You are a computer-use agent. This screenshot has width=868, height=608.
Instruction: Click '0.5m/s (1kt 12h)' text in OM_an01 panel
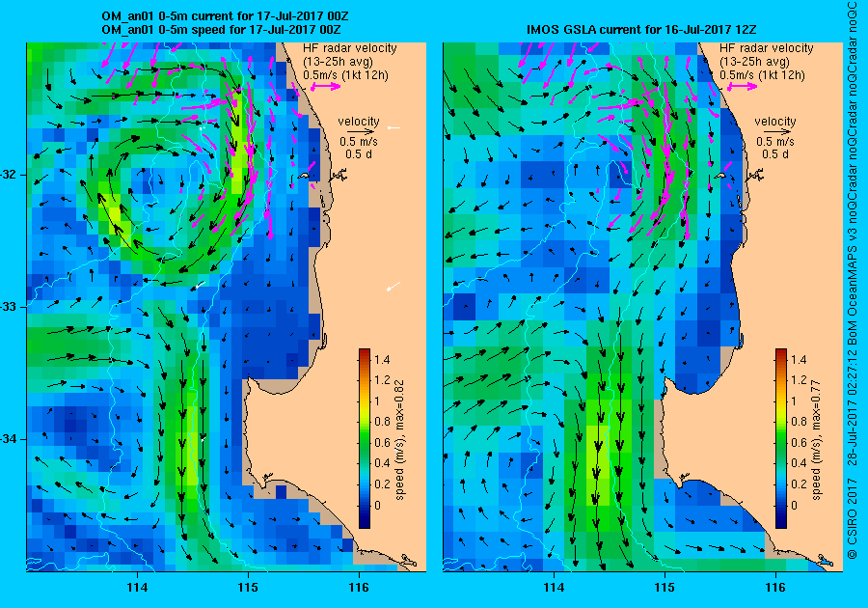[345, 75]
